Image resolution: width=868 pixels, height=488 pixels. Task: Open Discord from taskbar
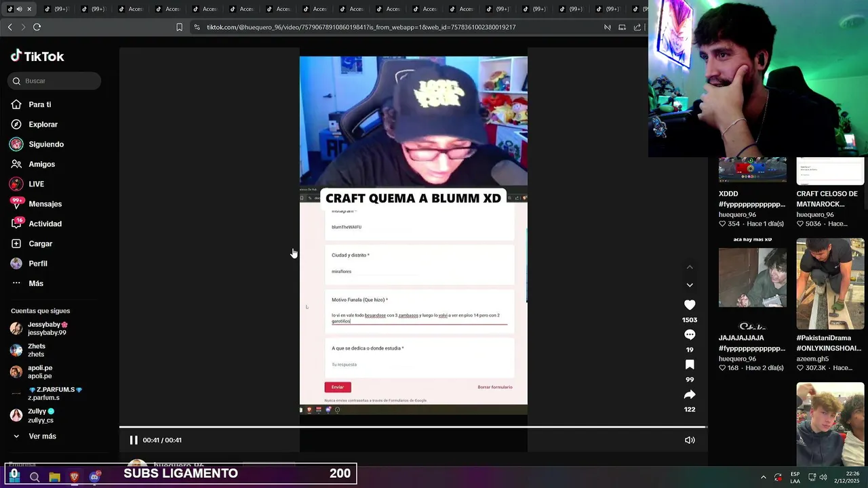coord(95,477)
